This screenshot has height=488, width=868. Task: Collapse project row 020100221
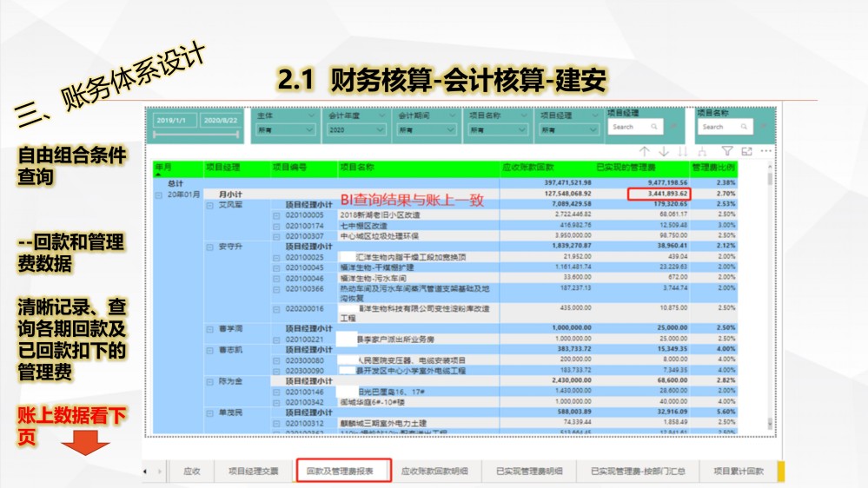[276, 340]
